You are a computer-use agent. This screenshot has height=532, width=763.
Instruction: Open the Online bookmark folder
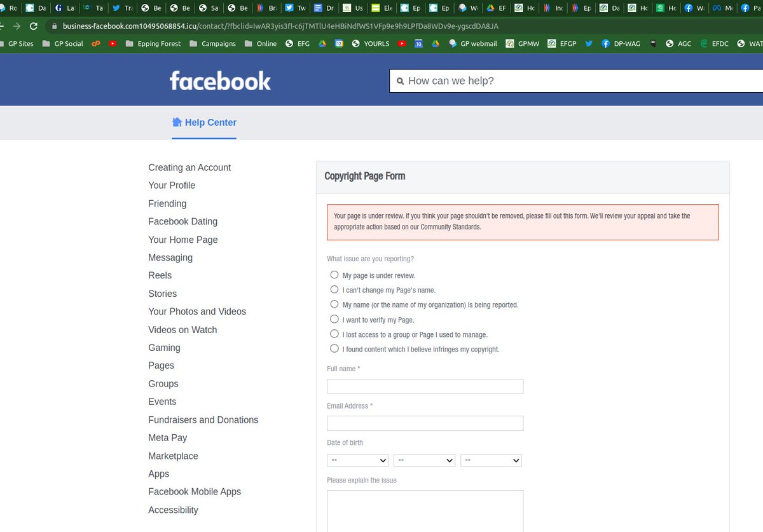(x=260, y=43)
